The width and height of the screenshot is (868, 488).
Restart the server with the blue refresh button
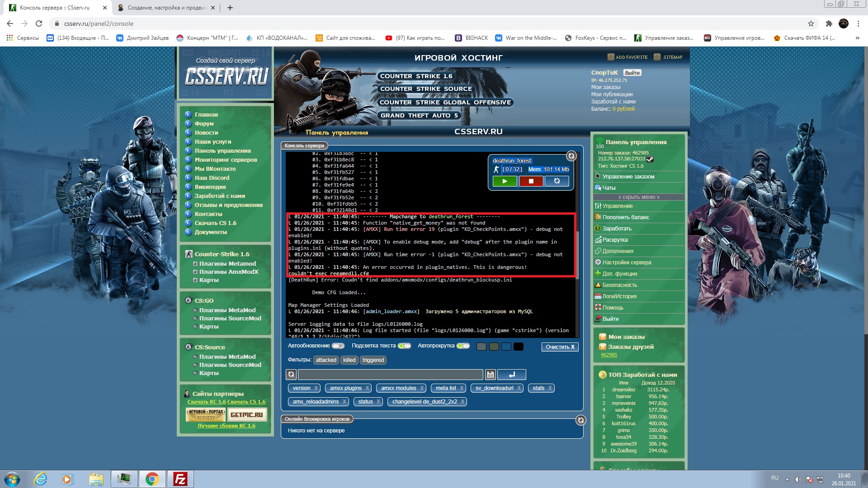[557, 181]
